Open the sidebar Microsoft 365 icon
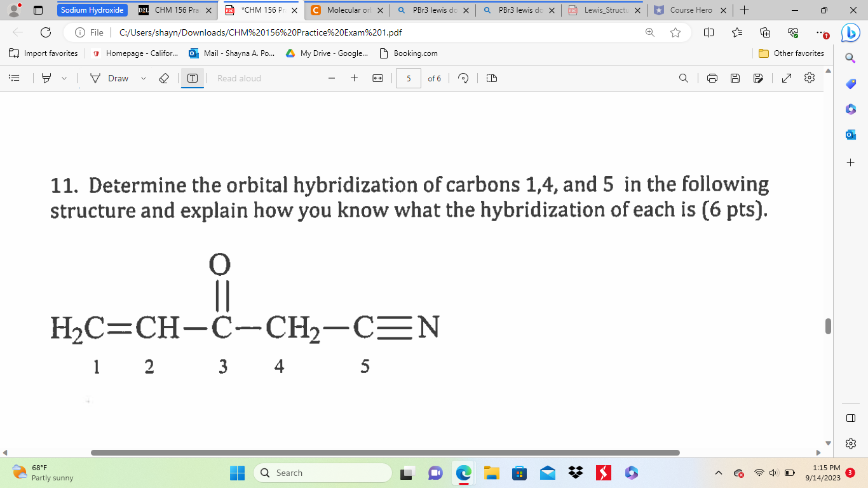868x488 pixels. tap(851, 109)
